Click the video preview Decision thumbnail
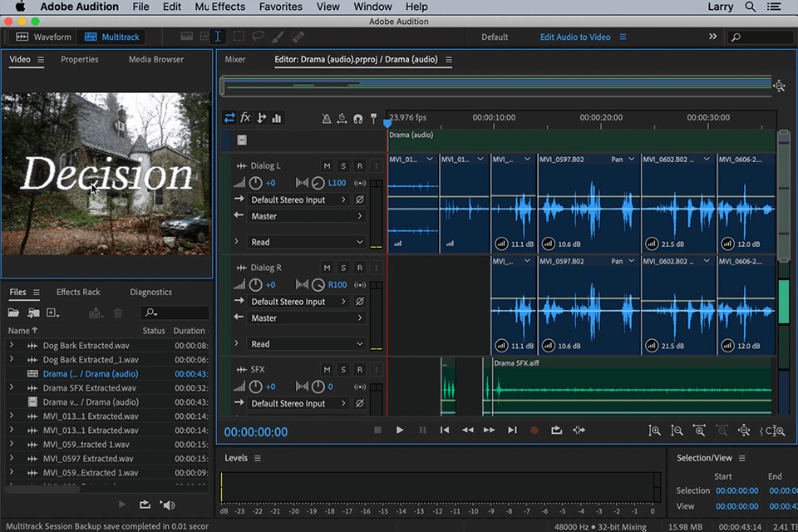 (x=106, y=174)
